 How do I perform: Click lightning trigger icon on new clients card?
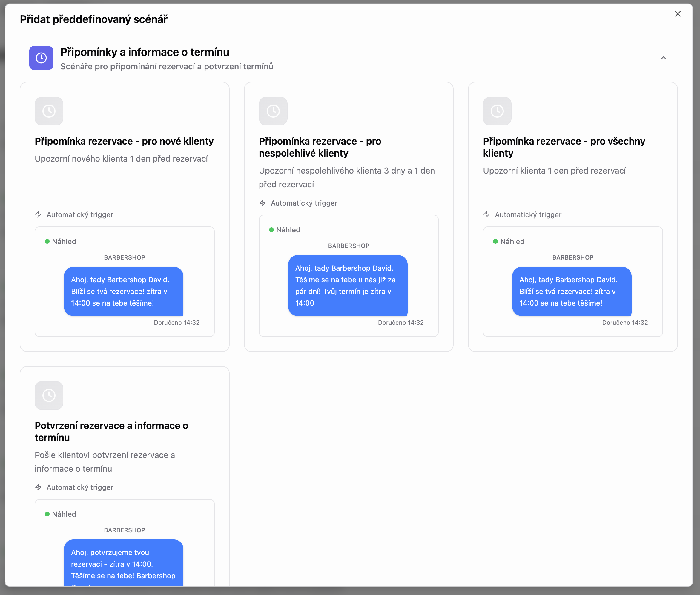click(39, 214)
